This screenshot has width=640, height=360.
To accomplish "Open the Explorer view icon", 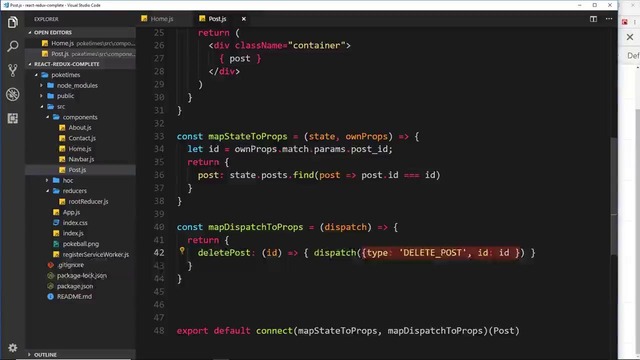I will (x=13, y=22).
